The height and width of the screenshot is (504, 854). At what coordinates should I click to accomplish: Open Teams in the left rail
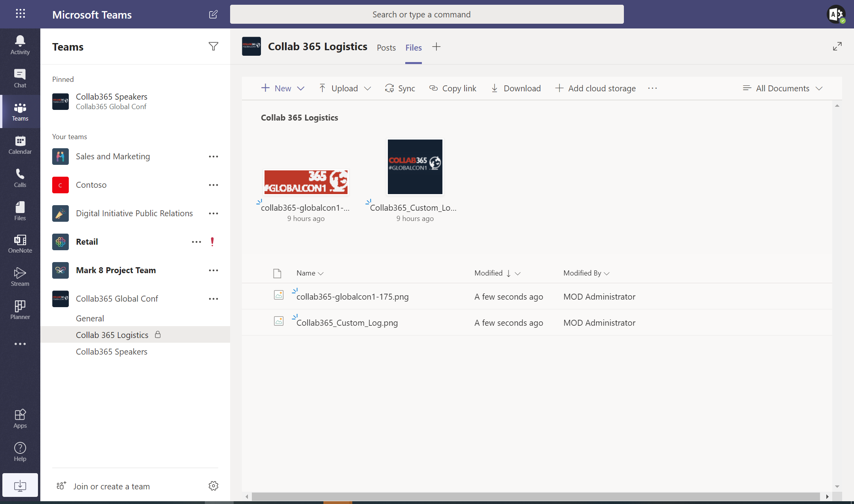(20, 111)
